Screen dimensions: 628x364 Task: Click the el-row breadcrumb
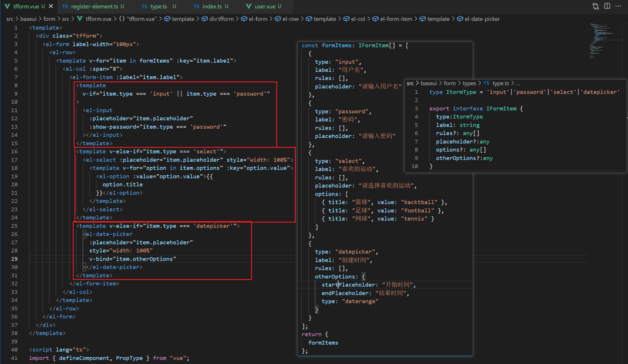point(291,19)
